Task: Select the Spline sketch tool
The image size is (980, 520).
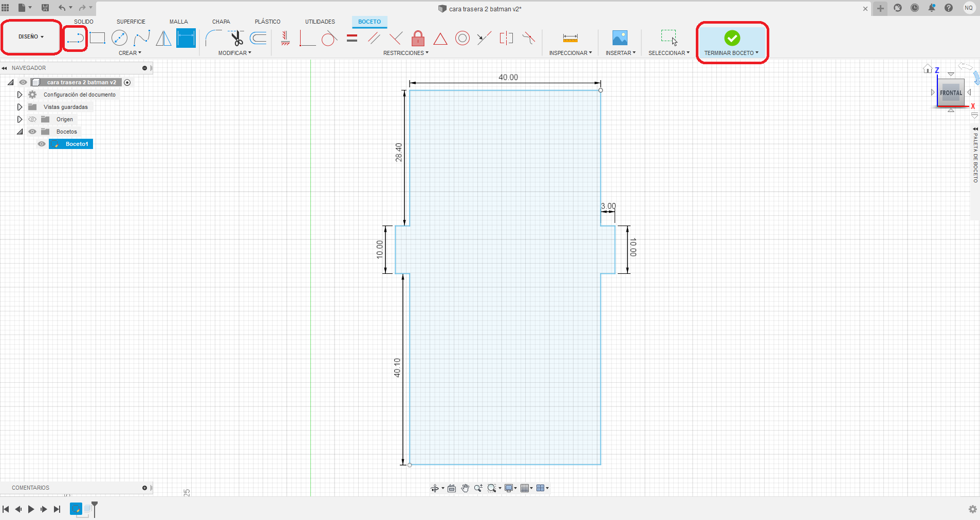Action: click(x=142, y=38)
